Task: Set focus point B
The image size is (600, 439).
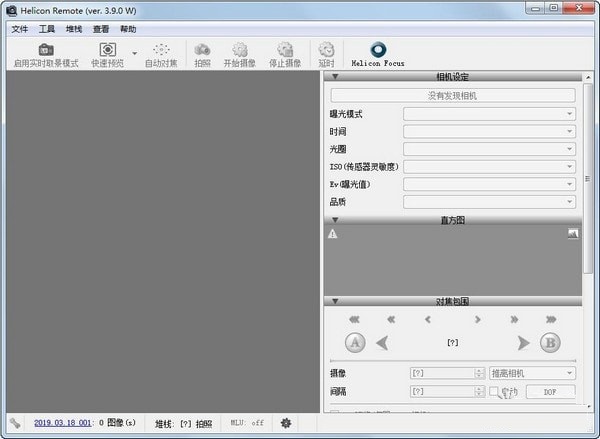Action: click(x=549, y=343)
